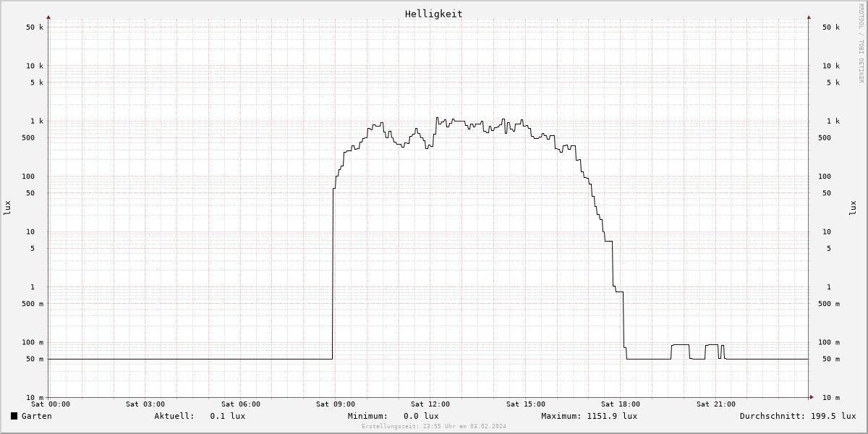Screen dimensions: 868x434
Task: Click "1 k" on the right axis
Action: point(833,122)
